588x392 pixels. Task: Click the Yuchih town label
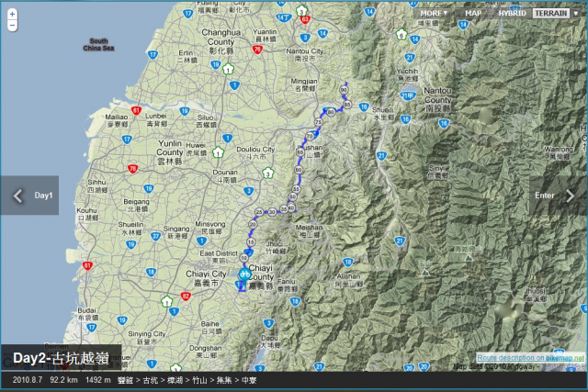407,74
